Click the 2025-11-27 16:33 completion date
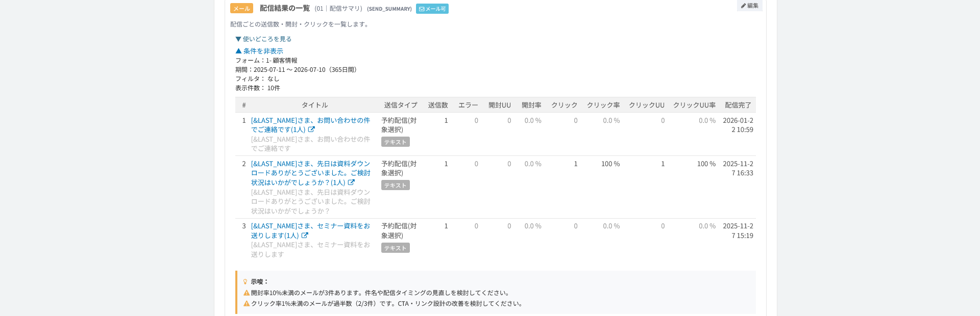This screenshot has width=980, height=316. click(x=738, y=168)
